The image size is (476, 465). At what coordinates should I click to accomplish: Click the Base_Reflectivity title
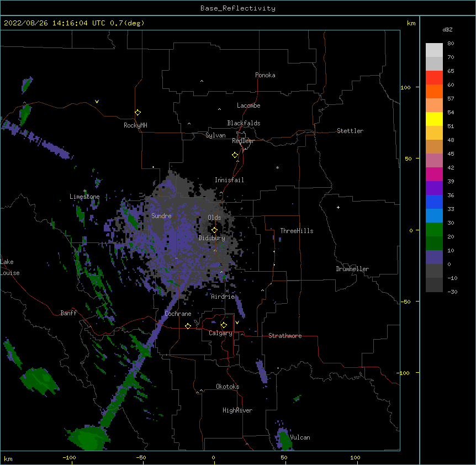click(x=238, y=8)
